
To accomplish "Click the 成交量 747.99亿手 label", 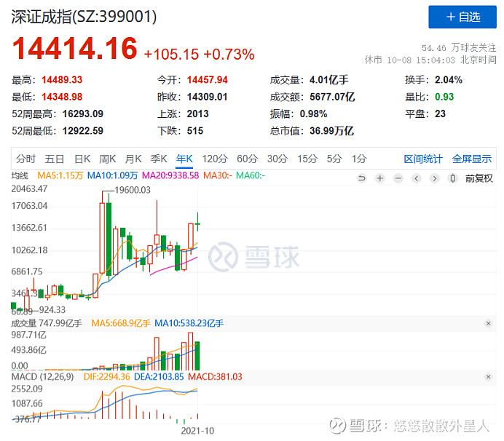I will pyautogui.click(x=47, y=323).
